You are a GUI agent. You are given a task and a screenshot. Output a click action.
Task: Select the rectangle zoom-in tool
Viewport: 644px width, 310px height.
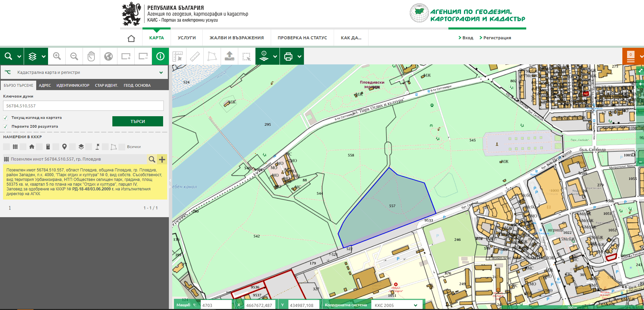pos(126,56)
